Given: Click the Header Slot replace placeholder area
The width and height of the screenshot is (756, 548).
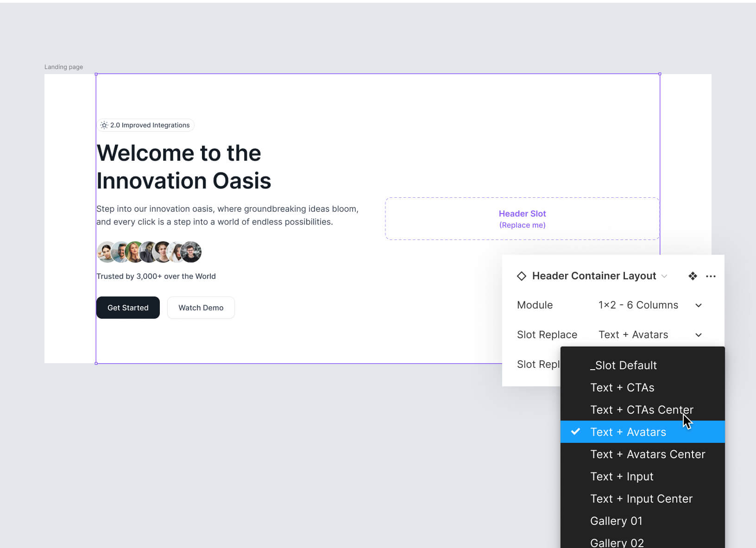Looking at the screenshot, I should tap(522, 219).
